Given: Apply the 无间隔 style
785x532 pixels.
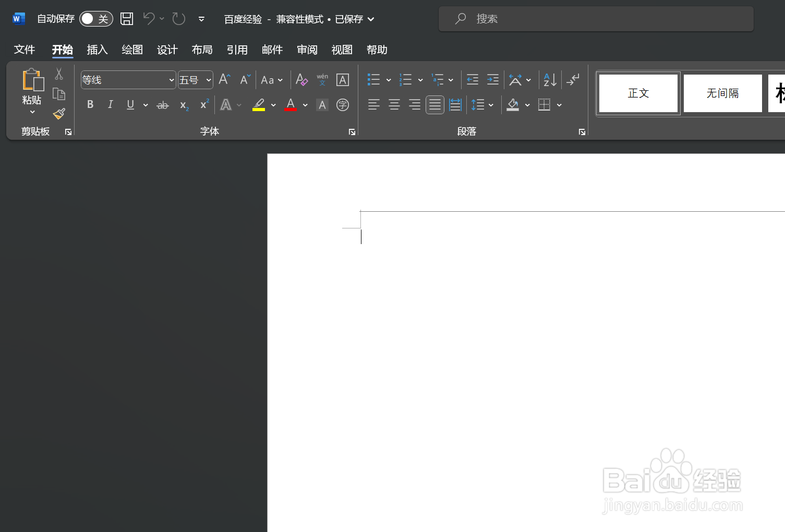Looking at the screenshot, I should pos(722,93).
